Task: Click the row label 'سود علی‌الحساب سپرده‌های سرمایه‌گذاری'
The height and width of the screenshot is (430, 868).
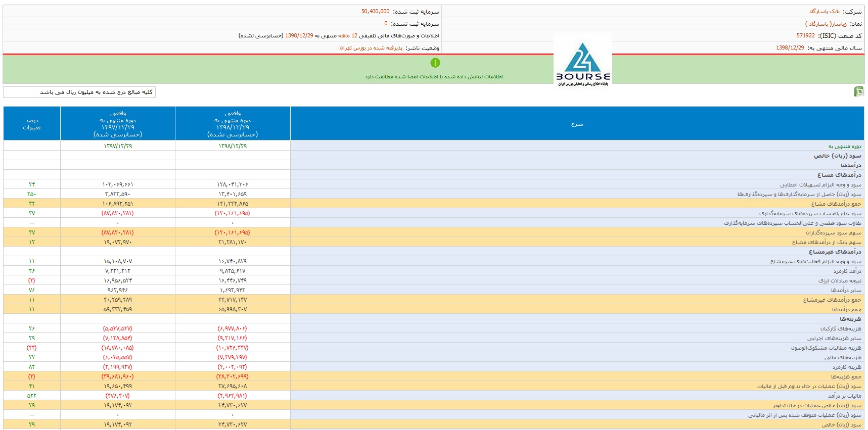Action: point(810,213)
